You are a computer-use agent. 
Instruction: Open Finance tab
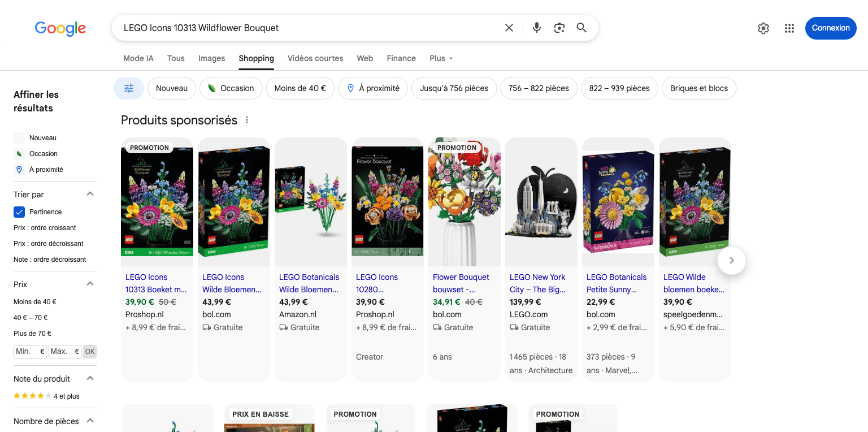point(401,58)
